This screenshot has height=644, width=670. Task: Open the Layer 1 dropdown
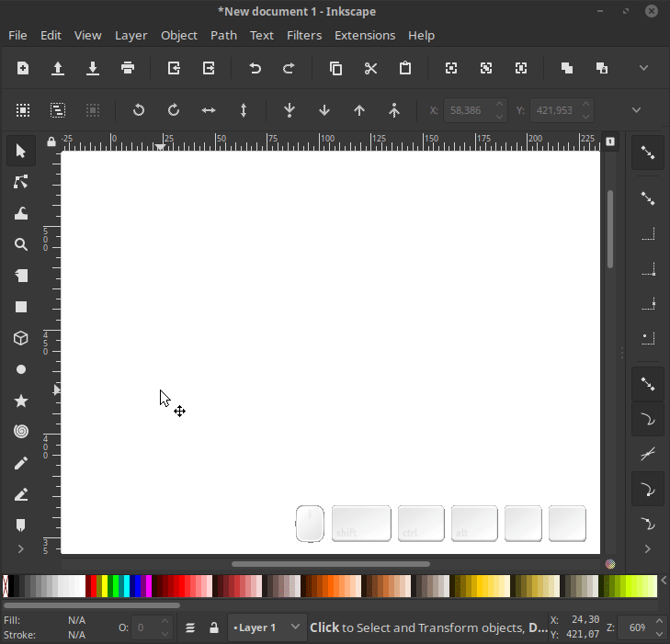[267, 627]
